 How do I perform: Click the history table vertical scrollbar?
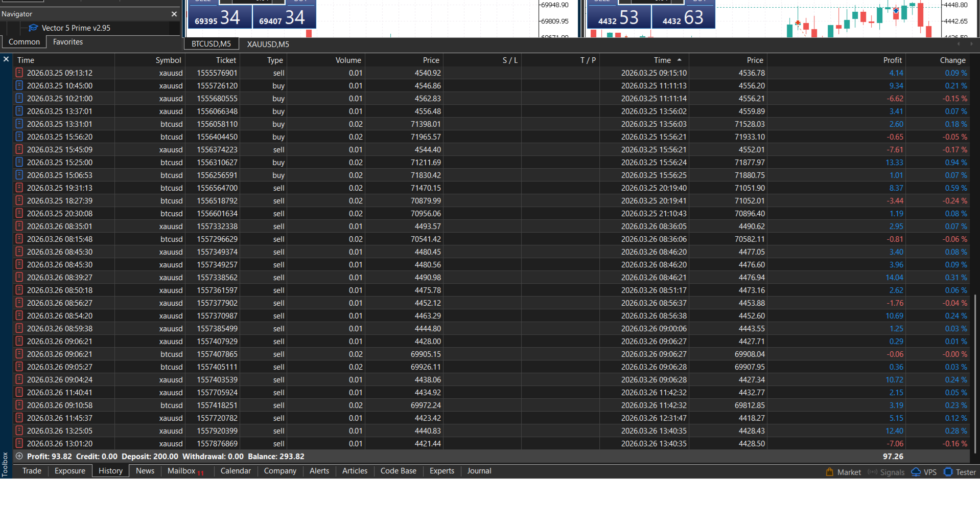point(975,374)
